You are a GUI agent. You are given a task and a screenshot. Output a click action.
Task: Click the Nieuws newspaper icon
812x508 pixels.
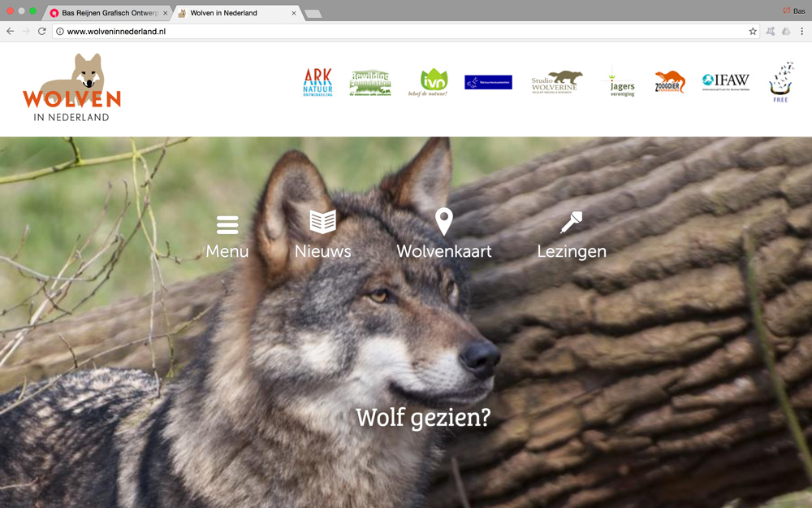tap(322, 219)
